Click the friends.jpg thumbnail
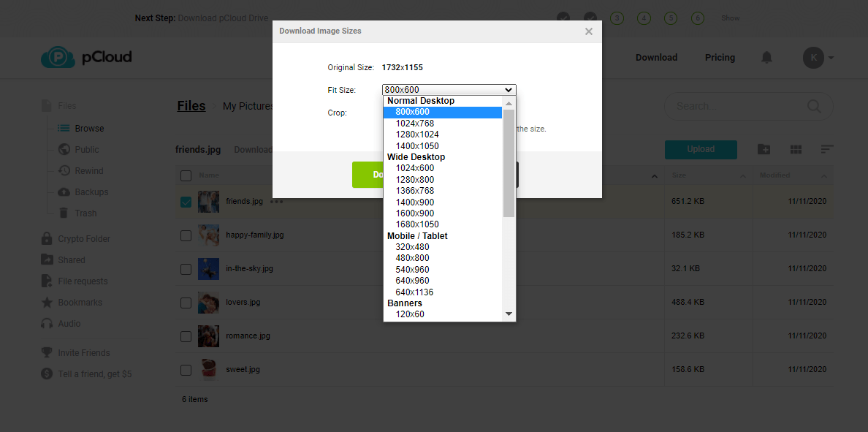 [209, 202]
